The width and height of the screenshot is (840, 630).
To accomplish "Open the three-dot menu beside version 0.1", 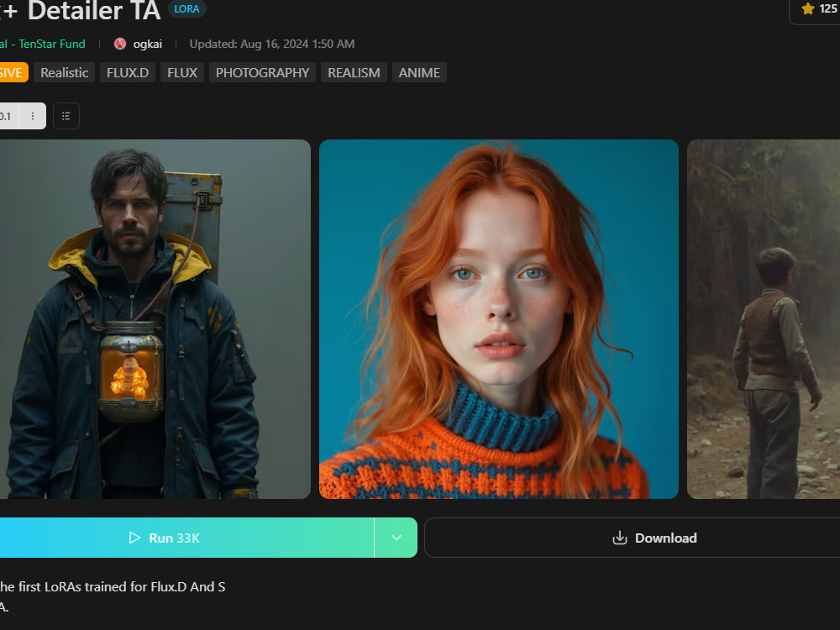I will click(x=31, y=116).
